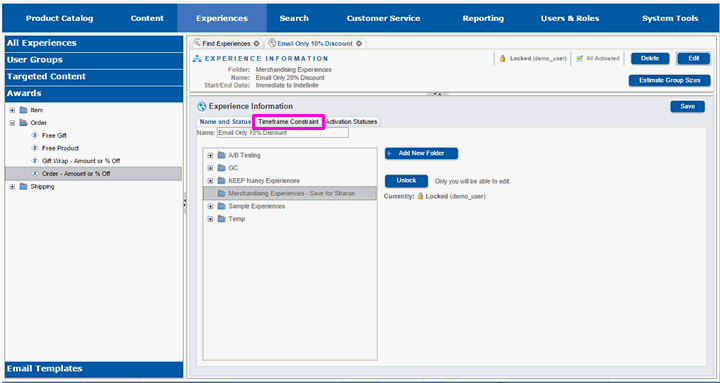Toggle the All Activated checkbox
Screen dimensions: 720x383
pos(579,58)
